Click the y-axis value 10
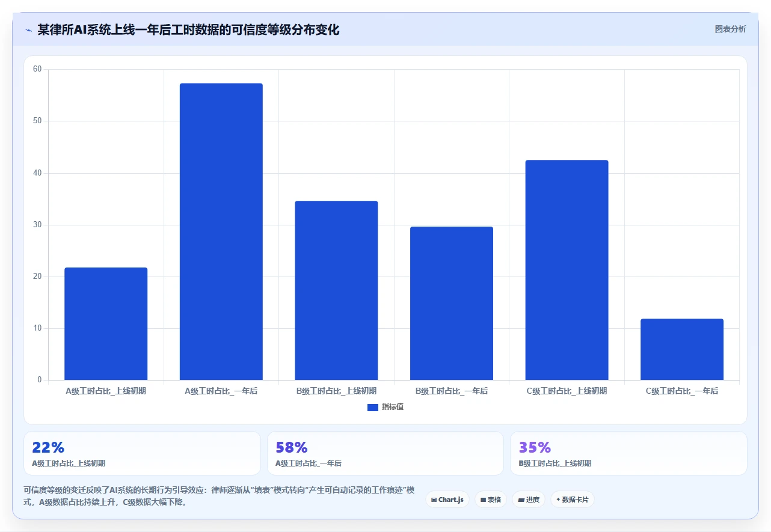This screenshot has width=771, height=532. click(37, 328)
